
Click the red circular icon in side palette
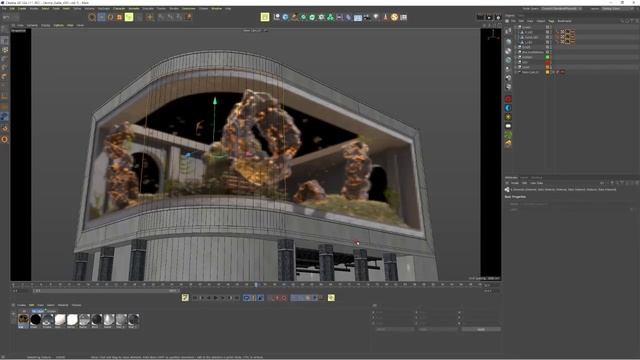(508, 99)
